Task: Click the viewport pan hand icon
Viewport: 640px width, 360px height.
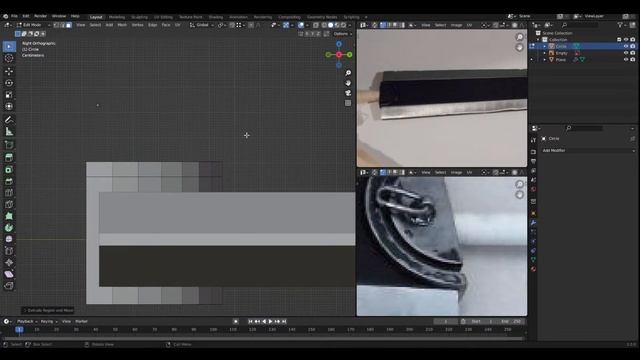Action: (348, 83)
